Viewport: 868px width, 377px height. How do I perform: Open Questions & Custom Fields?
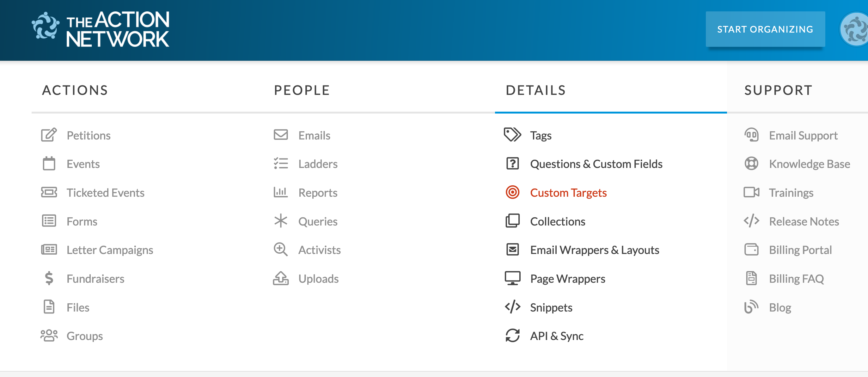tap(596, 164)
